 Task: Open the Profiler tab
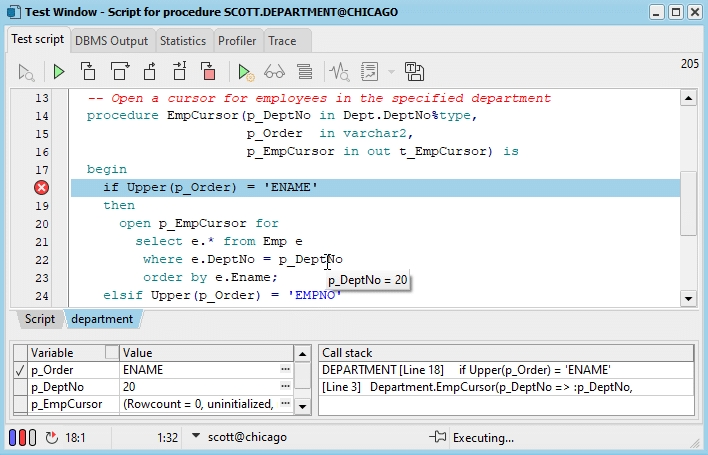point(236,41)
